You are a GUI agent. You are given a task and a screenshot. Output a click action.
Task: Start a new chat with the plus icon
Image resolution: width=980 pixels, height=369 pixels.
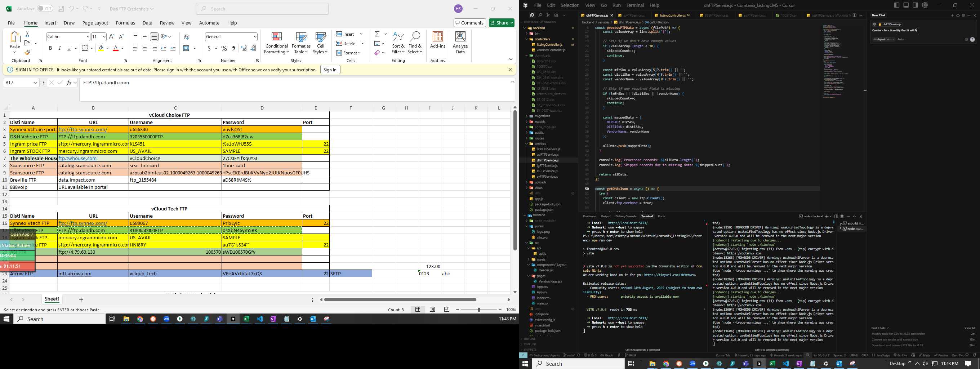pyautogui.click(x=952, y=15)
